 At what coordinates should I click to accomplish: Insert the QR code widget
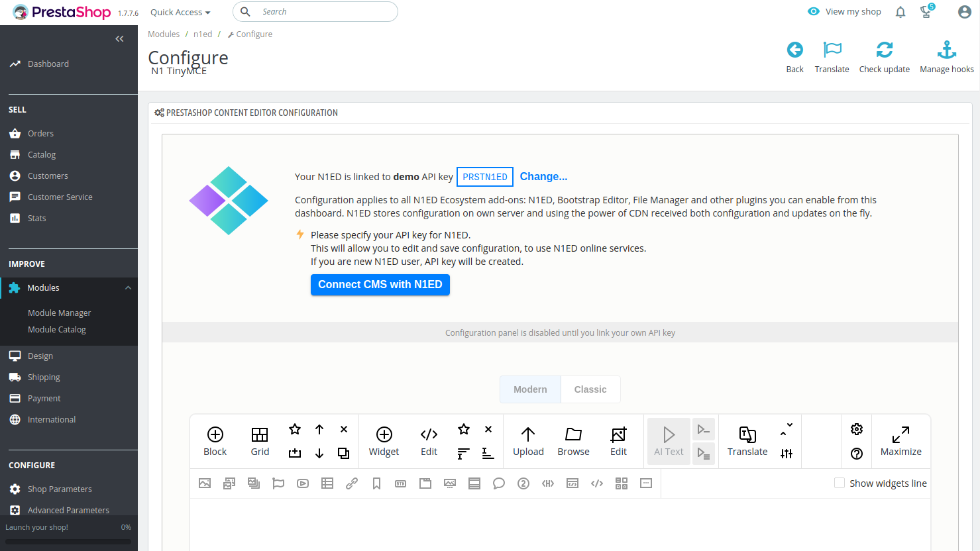(x=622, y=483)
